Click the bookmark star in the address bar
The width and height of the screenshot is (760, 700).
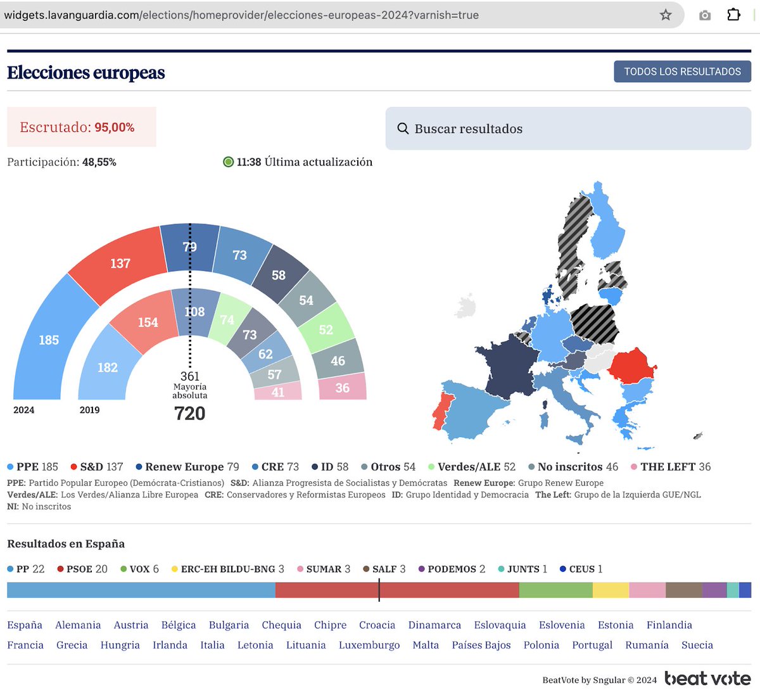click(x=666, y=15)
